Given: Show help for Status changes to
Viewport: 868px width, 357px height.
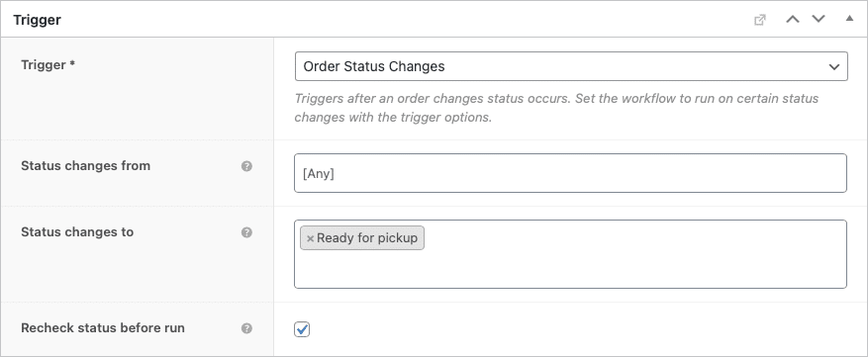Looking at the screenshot, I should [x=246, y=232].
